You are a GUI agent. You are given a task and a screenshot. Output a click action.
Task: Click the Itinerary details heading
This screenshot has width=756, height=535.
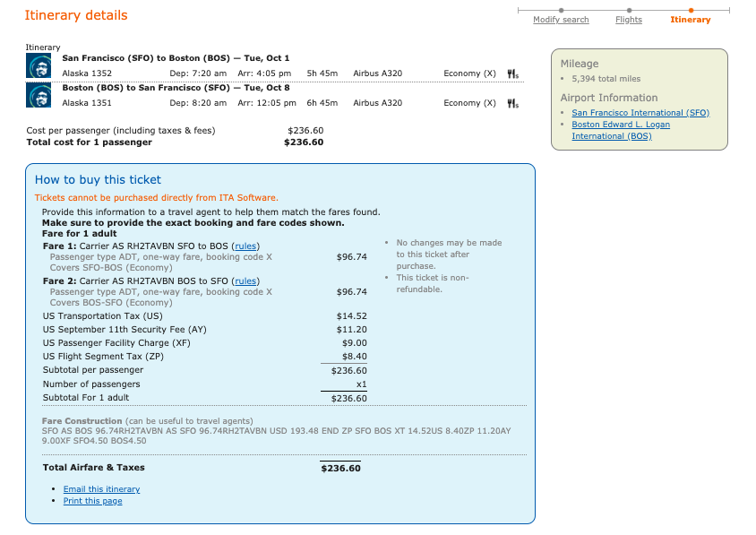pyautogui.click(x=76, y=15)
